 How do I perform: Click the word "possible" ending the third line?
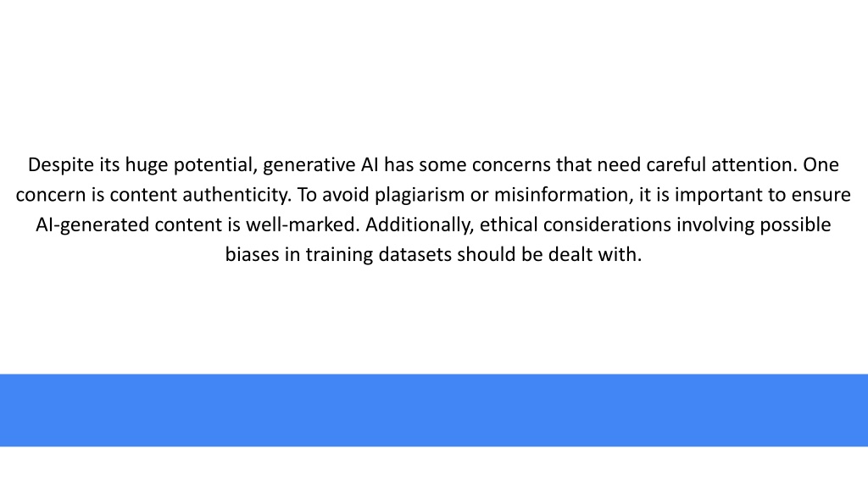(795, 225)
